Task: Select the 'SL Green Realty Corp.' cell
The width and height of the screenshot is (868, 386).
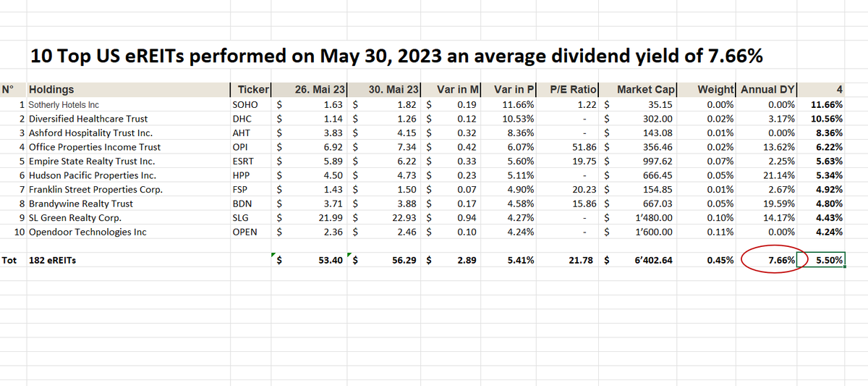Action: [127, 217]
